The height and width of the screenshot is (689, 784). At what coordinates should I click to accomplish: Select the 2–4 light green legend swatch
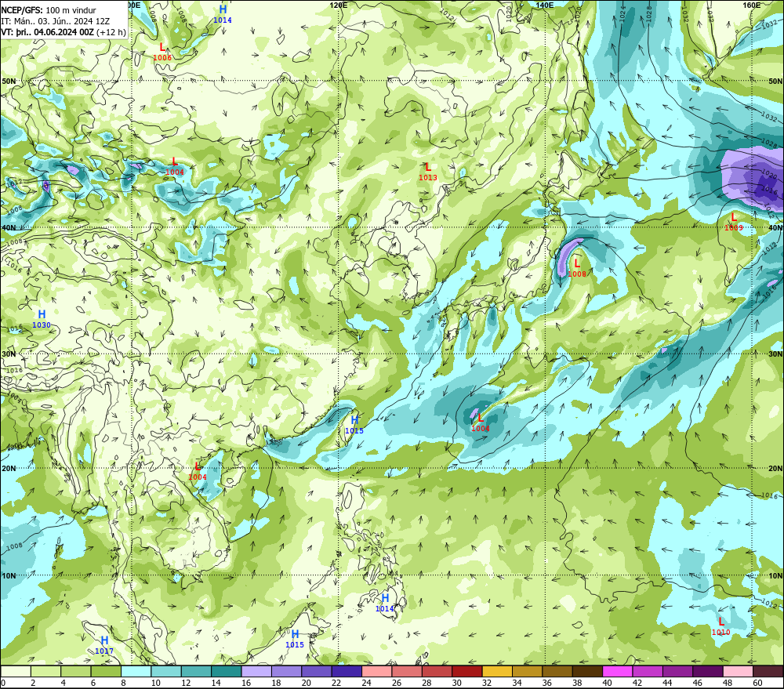pos(46,671)
